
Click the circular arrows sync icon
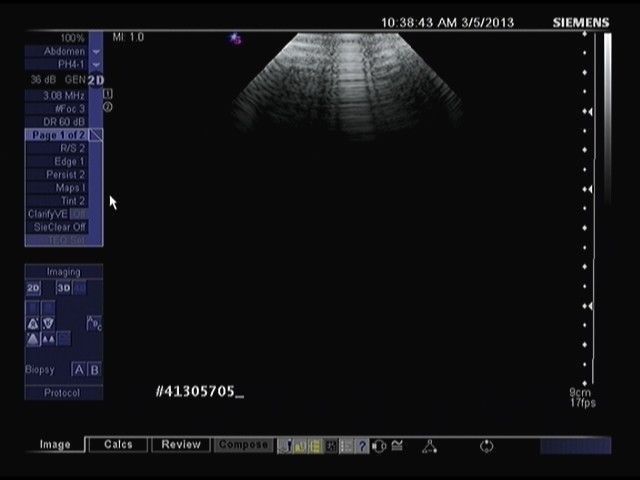(487, 446)
